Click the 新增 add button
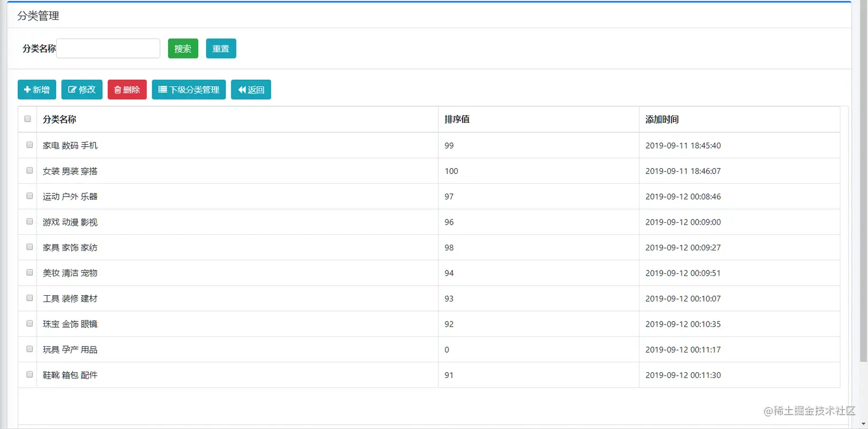This screenshot has height=429, width=868. pyautogui.click(x=37, y=90)
